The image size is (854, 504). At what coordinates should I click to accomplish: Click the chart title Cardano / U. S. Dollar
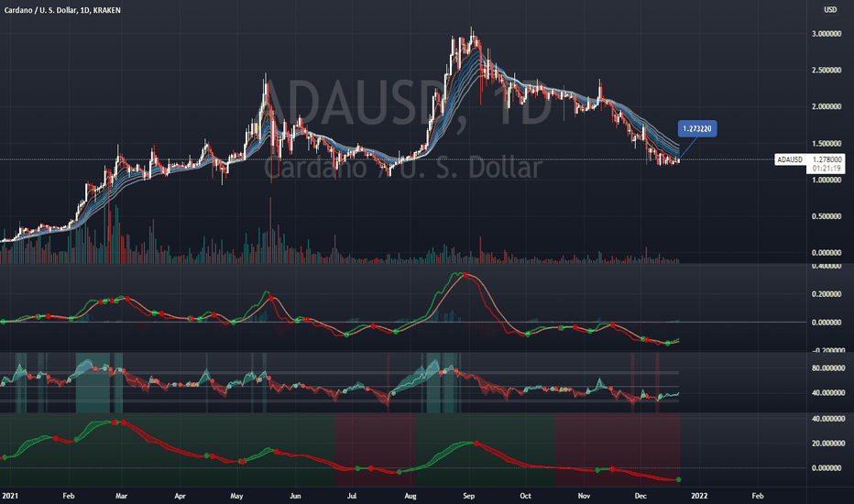point(62,10)
